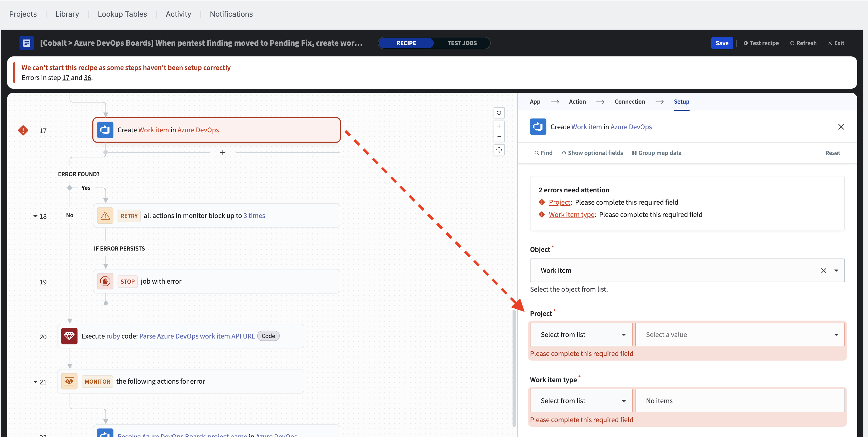Click the red error diamond beside step 17
This screenshot has width=868, height=437.
coord(23,130)
